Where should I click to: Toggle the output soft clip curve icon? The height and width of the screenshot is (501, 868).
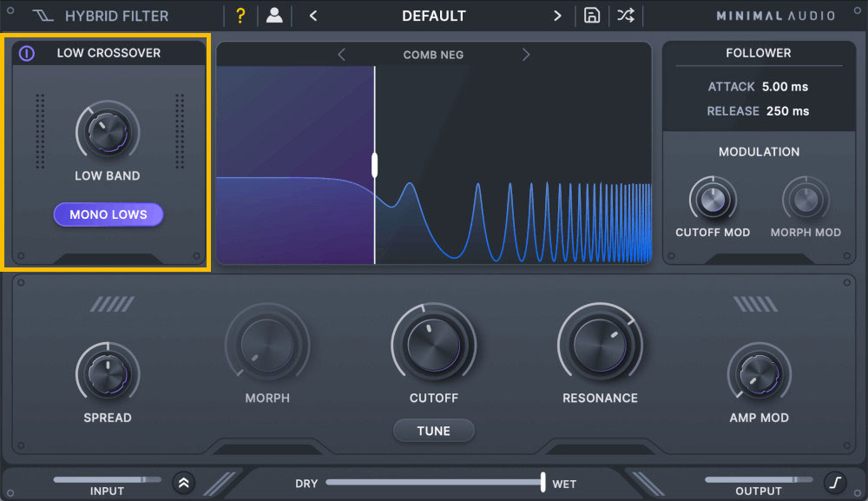coord(835,483)
